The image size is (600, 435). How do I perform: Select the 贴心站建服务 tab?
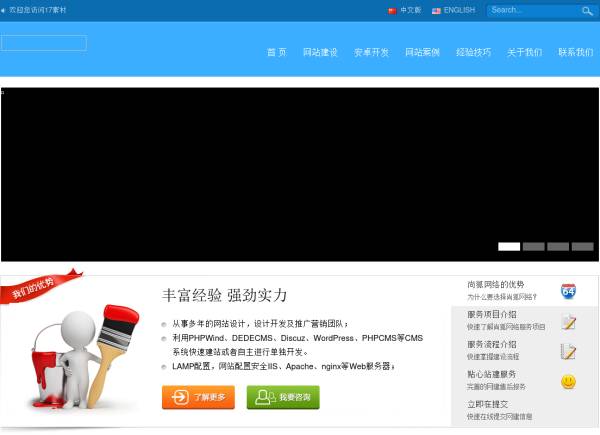[x=524, y=380]
